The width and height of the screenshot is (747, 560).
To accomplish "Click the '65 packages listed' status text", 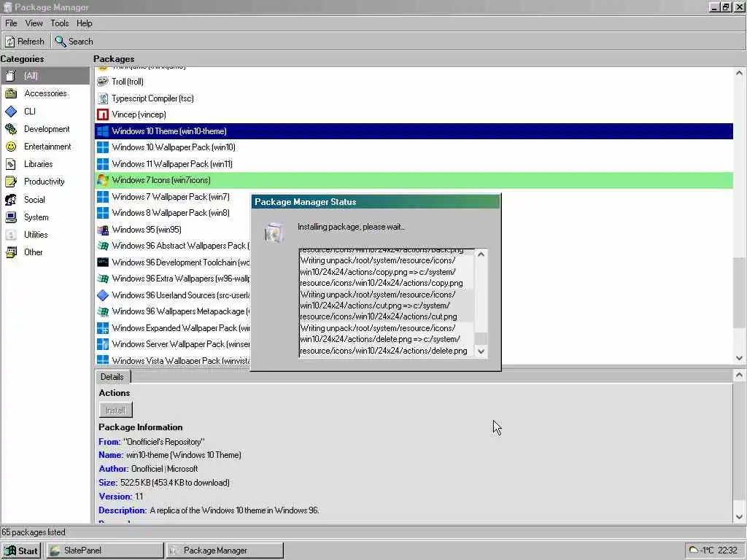I will coord(34,532).
